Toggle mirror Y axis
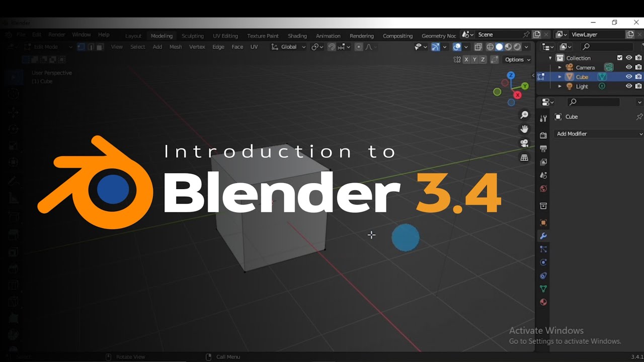Viewport: 644px width, 362px height. [x=475, y=59]
